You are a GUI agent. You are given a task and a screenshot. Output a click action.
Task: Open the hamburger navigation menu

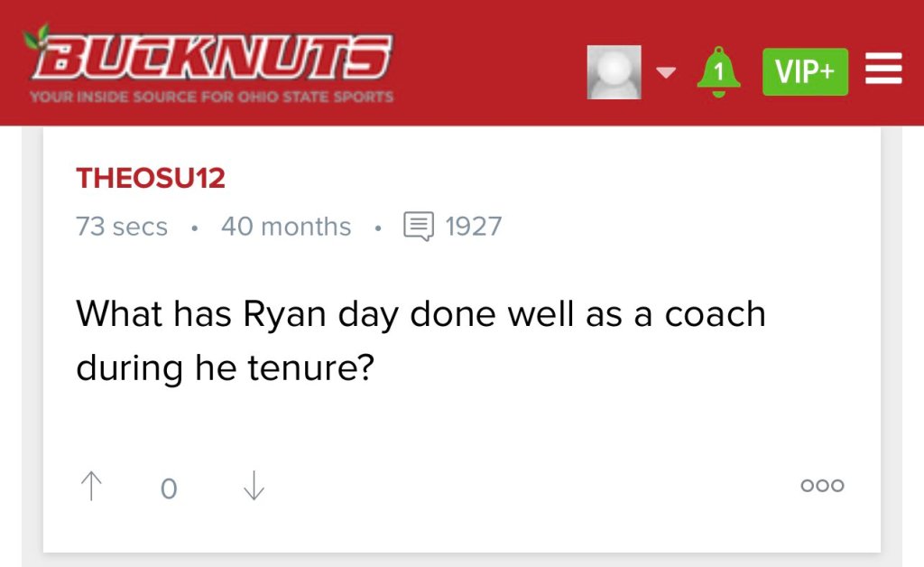point(883,70)
